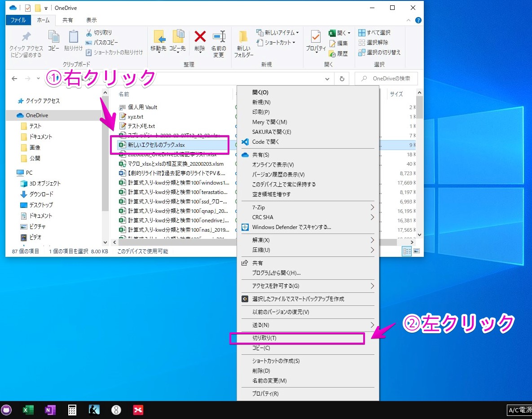Click the Copy Path ribbon item

(101, 42)
